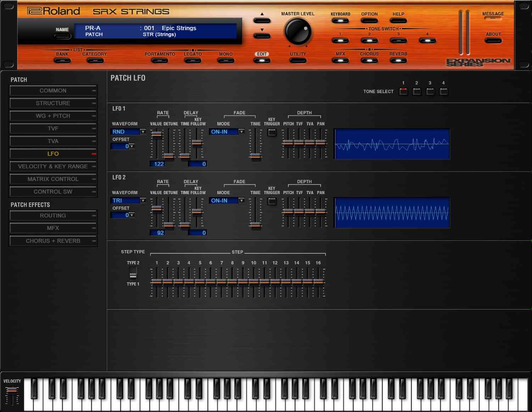532x412 pixels.
Task: Open the LFO 1 offset dropdown
Action: pyautogui.click(x=123, y=146)
